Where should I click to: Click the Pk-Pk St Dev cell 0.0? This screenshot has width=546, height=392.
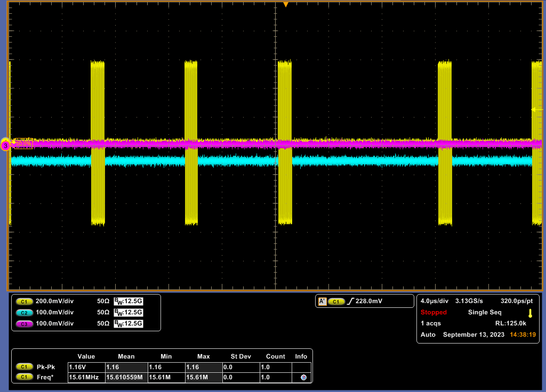pos(242,367)
